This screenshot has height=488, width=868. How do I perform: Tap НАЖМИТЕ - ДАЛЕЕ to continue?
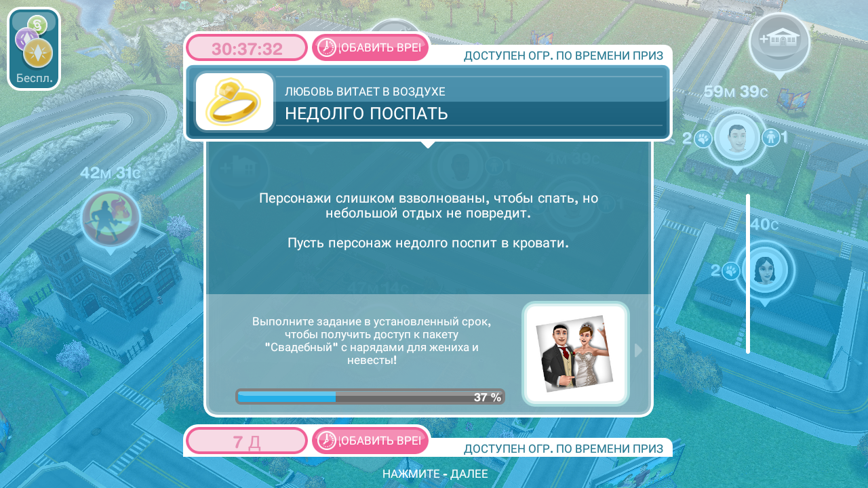point(435,474)
